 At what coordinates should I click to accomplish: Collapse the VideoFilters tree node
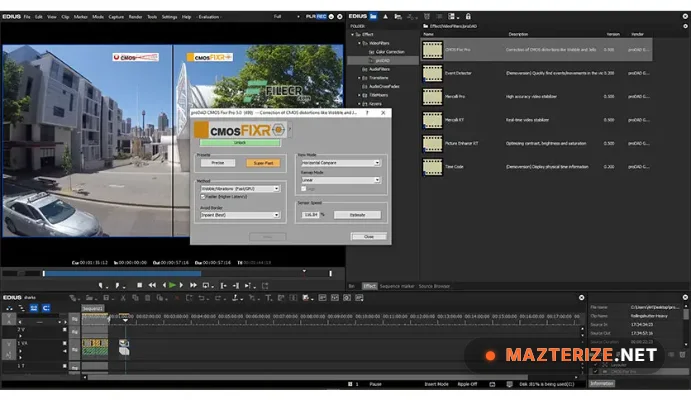(359, 43)
